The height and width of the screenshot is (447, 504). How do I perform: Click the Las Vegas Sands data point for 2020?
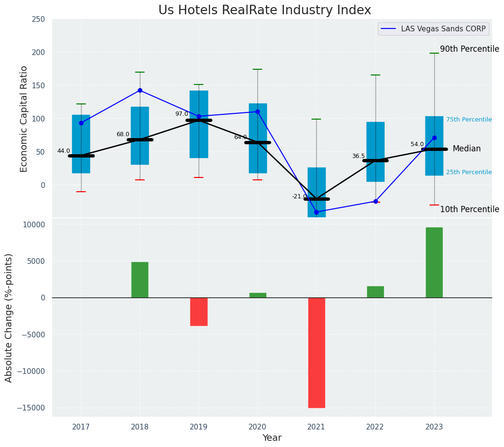[x=257, y=112]
